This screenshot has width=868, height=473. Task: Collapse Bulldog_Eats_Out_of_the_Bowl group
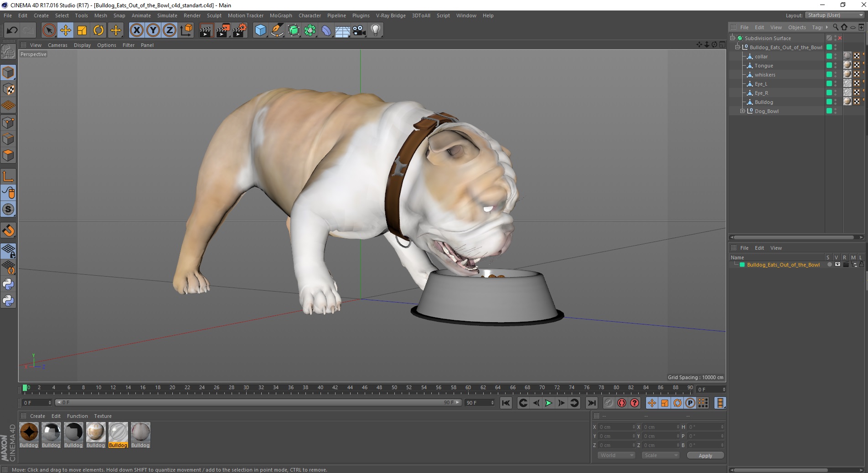(x=737, y=47)
